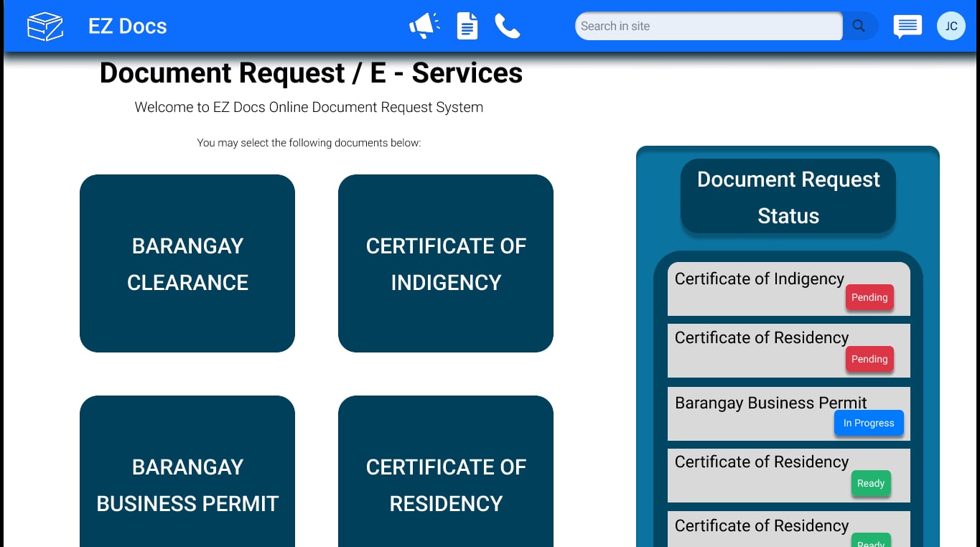Select the Certificate of Indigency card
Image resolution: width=980 pixels, height=547 pixels.
click(x=446, y=263)
